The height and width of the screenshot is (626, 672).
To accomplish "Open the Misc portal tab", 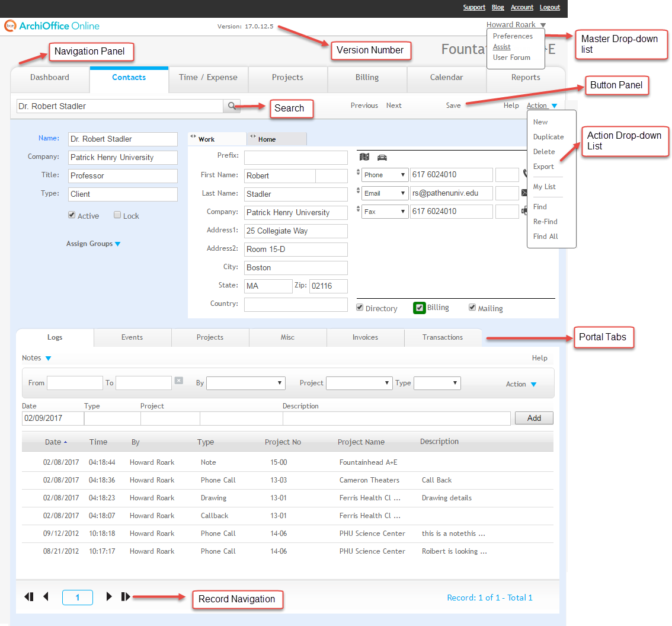I will tap(287, 337).
